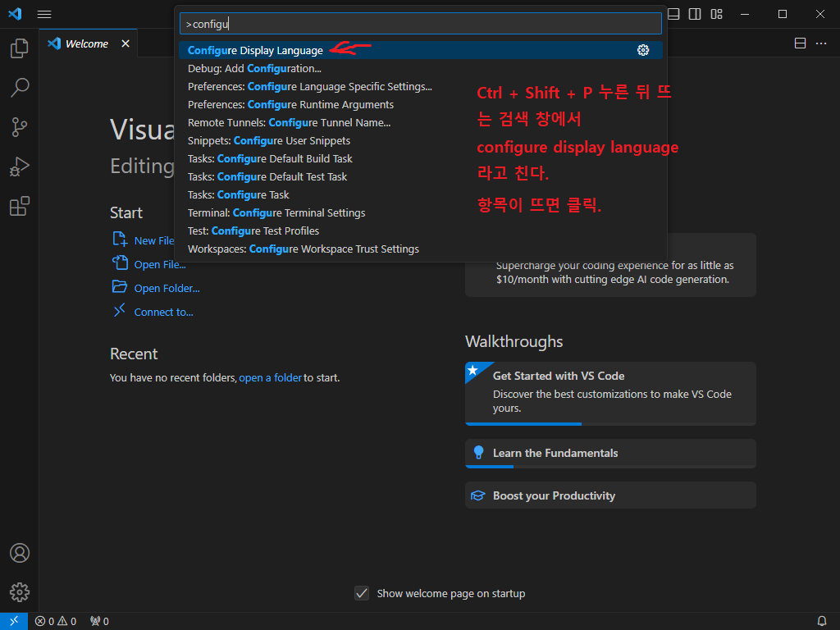Open notifications bell in status bar
Image resolution: width=840 pixels, height=630 pixels.
tap(821, 622)
